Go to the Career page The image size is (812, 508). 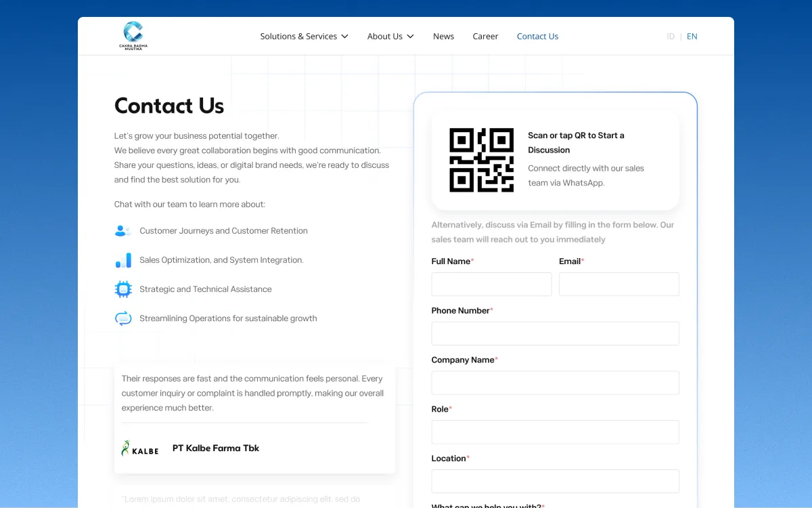pyautogui.click(x=485, y=37)
